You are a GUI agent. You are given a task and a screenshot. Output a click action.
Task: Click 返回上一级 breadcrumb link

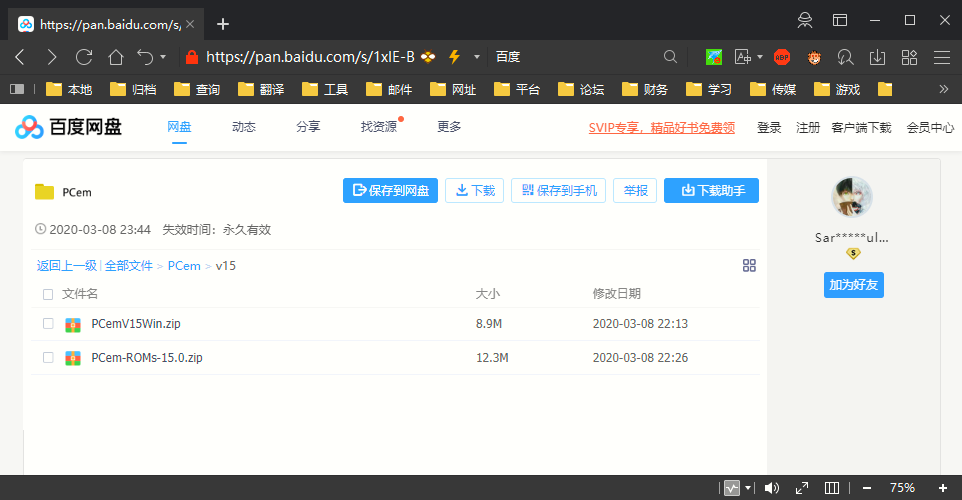(x=67, y=266)
